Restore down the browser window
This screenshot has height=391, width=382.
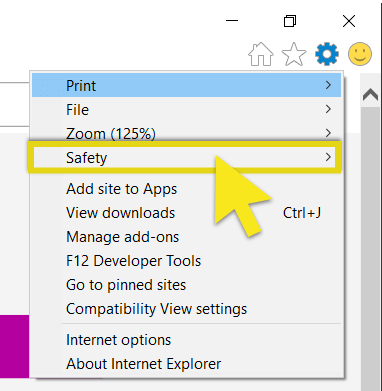tap(290, 21)
